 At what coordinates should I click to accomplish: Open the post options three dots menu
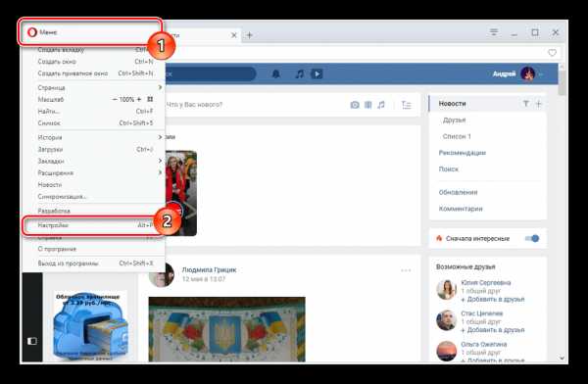[406, 270]
